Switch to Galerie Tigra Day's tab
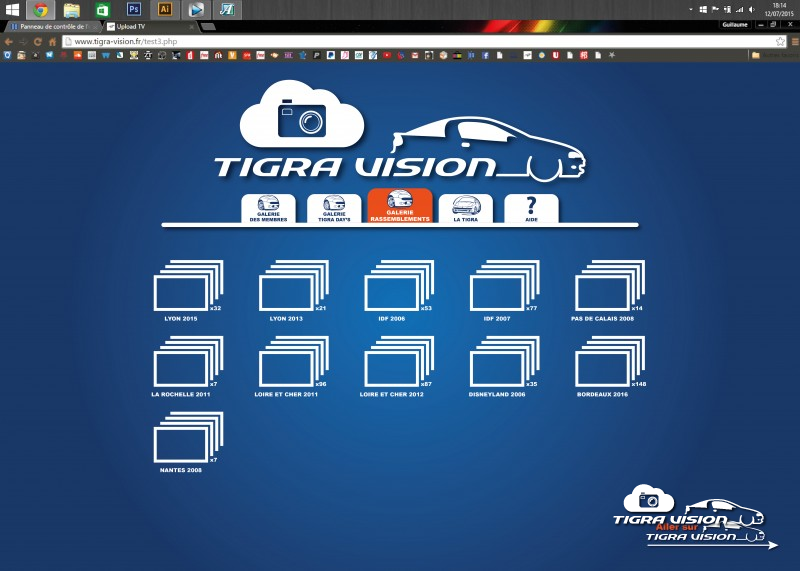 click(x=334, y=207)
